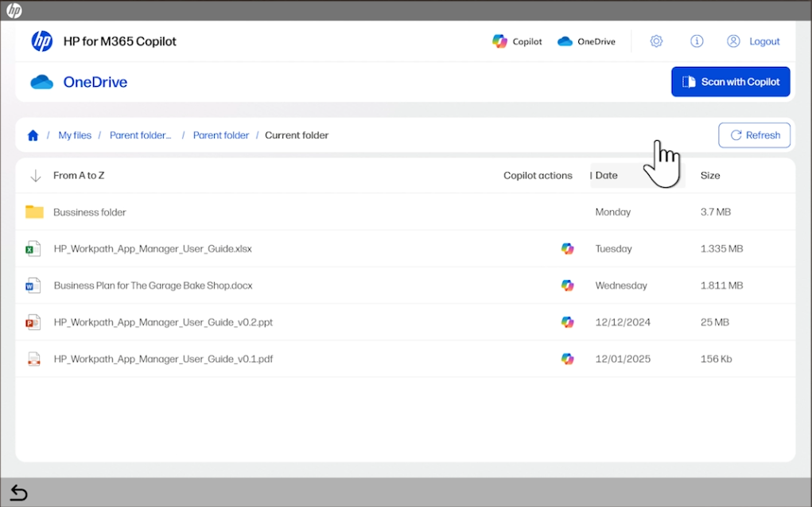
Task: Click the PowerPoint icon for v0.2.ppt
Action: pyautogui.click(x=33, y=322)
